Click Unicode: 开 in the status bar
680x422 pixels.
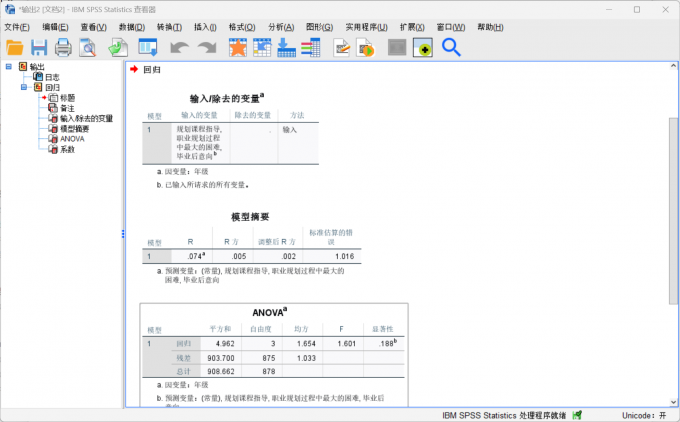coord(644,415)
